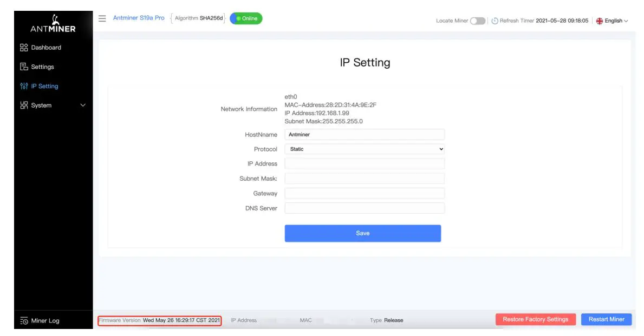Select the IP Setting icon
The image size is (644, 336).
[x=23, y=85]
